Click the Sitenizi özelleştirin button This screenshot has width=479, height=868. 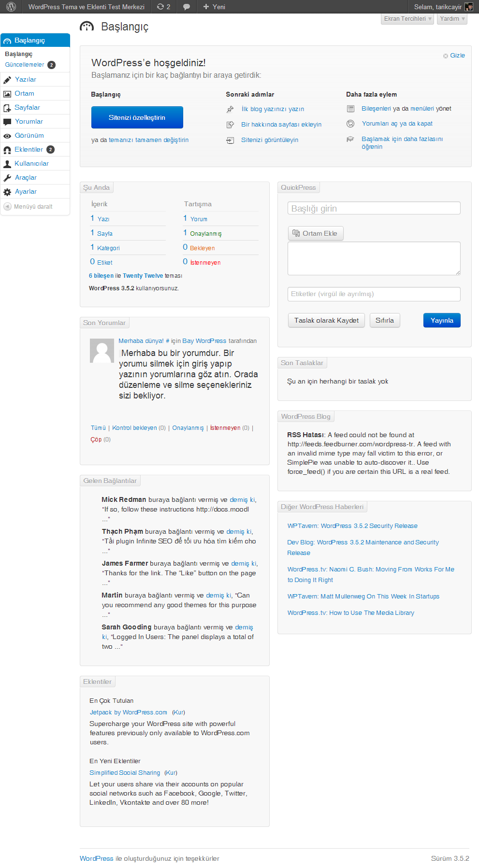[137, 117]
